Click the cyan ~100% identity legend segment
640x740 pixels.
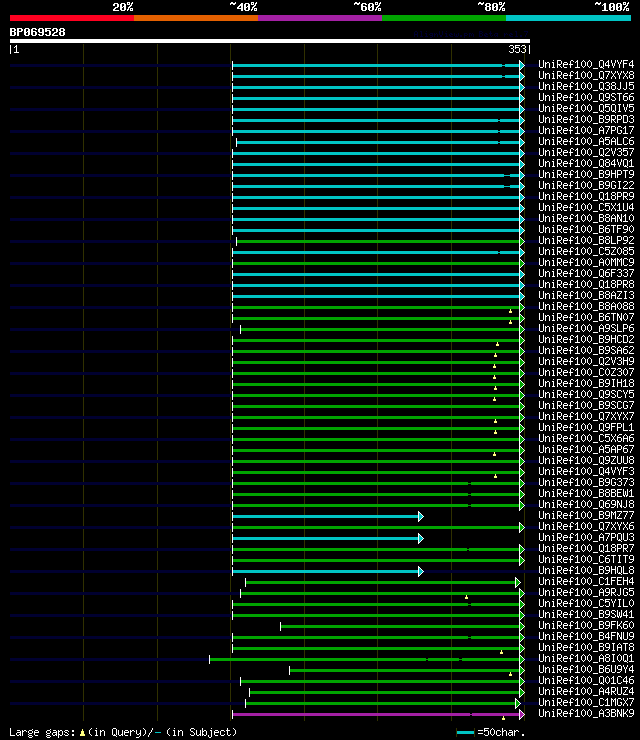click(x=568, y=18)
